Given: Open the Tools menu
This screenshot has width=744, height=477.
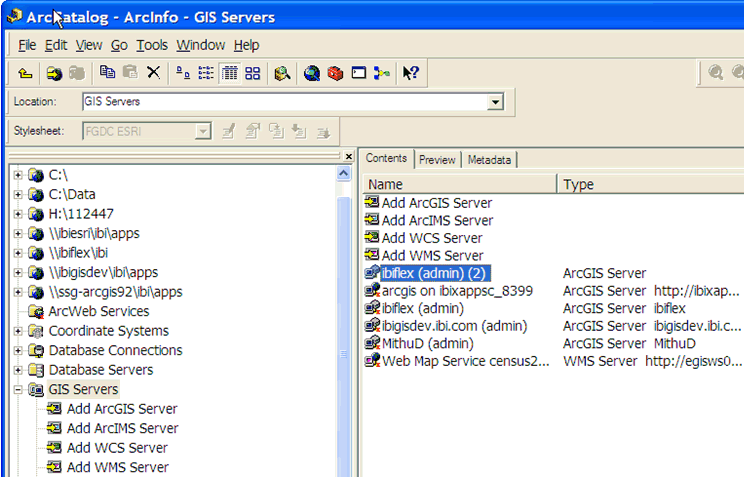Looking at the screenshot, I should click(152, 45).
